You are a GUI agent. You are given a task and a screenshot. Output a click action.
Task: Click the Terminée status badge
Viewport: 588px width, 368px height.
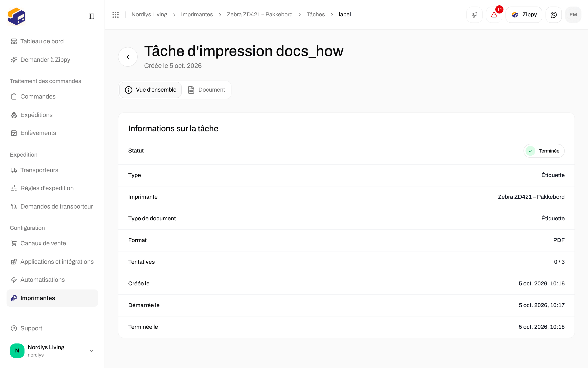(544, 151)
